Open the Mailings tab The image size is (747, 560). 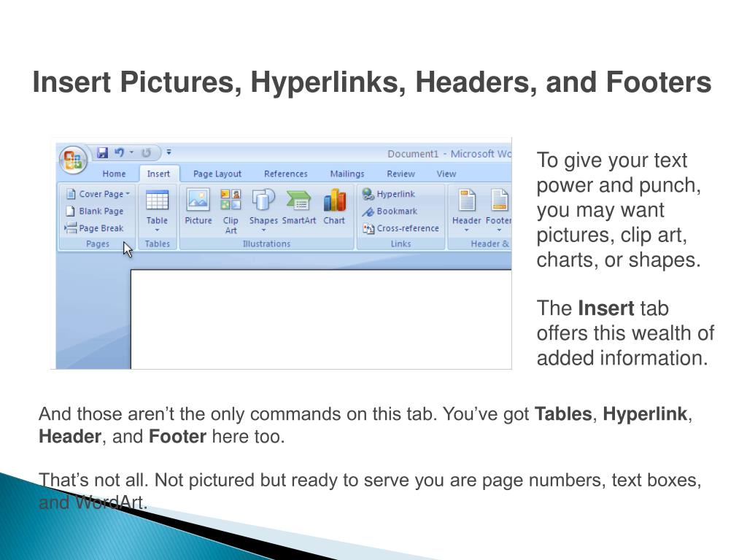347,174
